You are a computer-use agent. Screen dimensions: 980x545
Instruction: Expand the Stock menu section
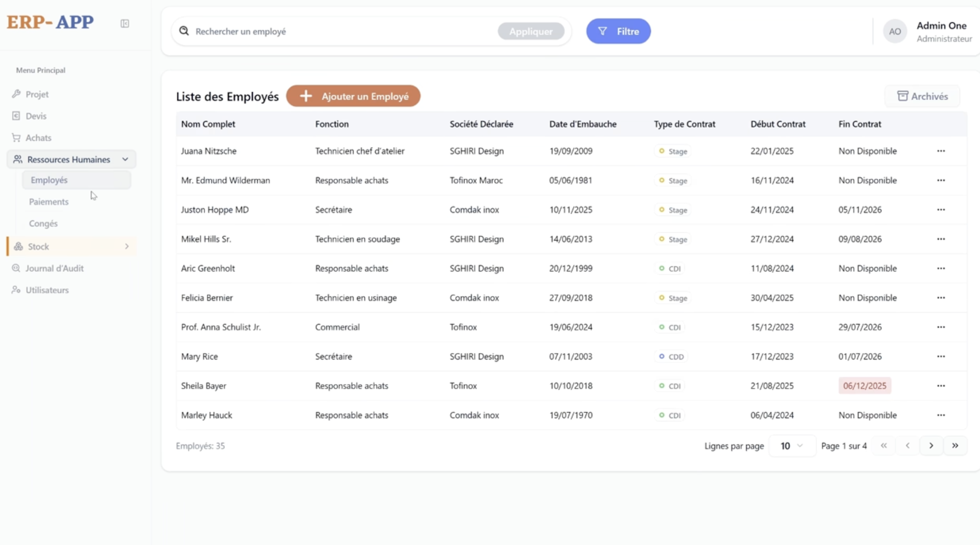pos(127,246)
